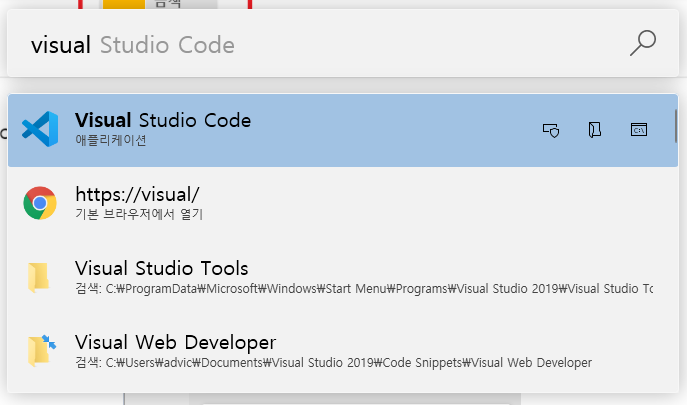Open containing folder of Visual Studio Code
This screenshot has width=687, height=405.
pos(595,130)
